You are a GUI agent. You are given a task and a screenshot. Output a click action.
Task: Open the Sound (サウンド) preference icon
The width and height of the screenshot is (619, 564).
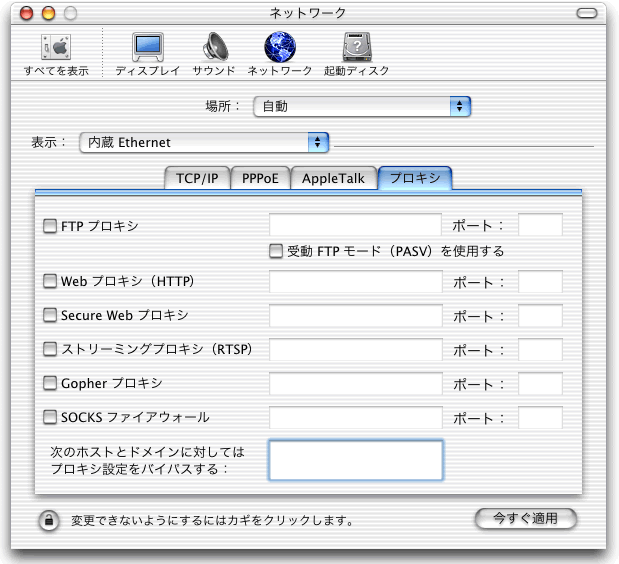[214, 48]
